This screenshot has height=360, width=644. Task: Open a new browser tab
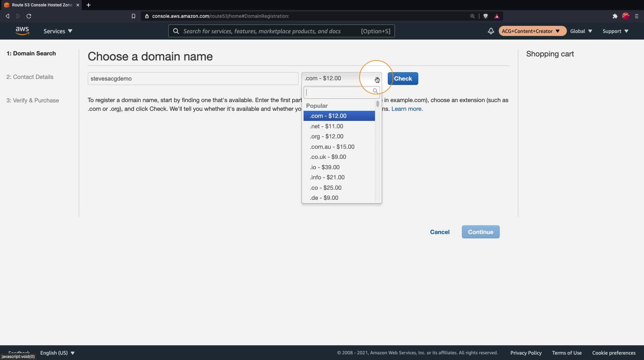(89, 5)
